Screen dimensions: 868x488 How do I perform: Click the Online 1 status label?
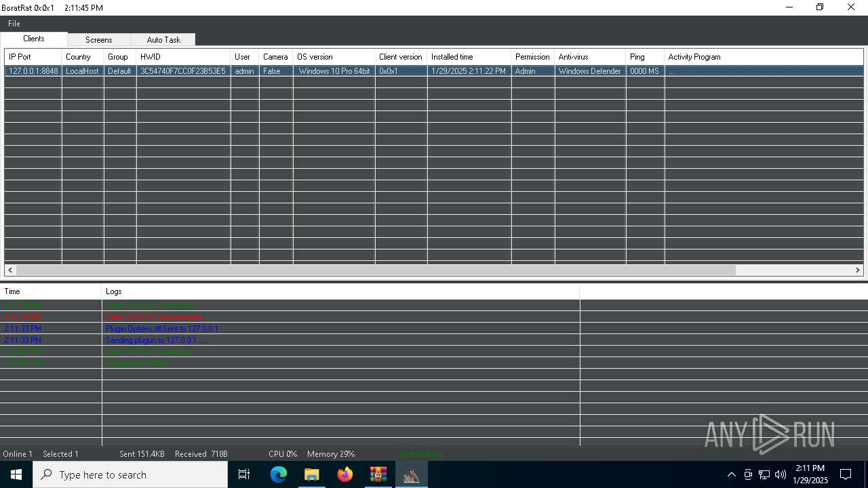point(18,454)
